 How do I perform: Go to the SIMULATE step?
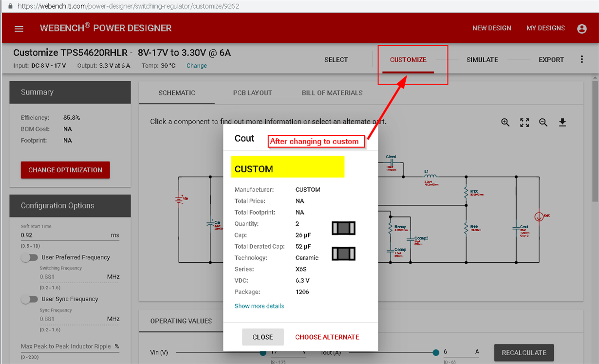tap(482, 60)
